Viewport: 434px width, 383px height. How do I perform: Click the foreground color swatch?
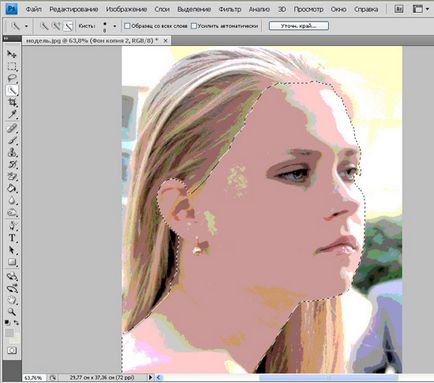9,333
